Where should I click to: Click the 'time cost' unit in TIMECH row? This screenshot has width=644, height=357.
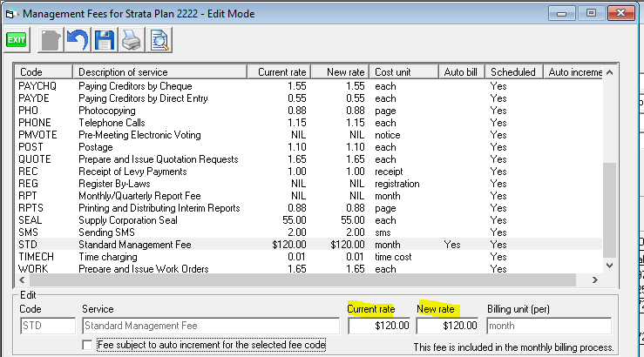(x=393, y=257)
